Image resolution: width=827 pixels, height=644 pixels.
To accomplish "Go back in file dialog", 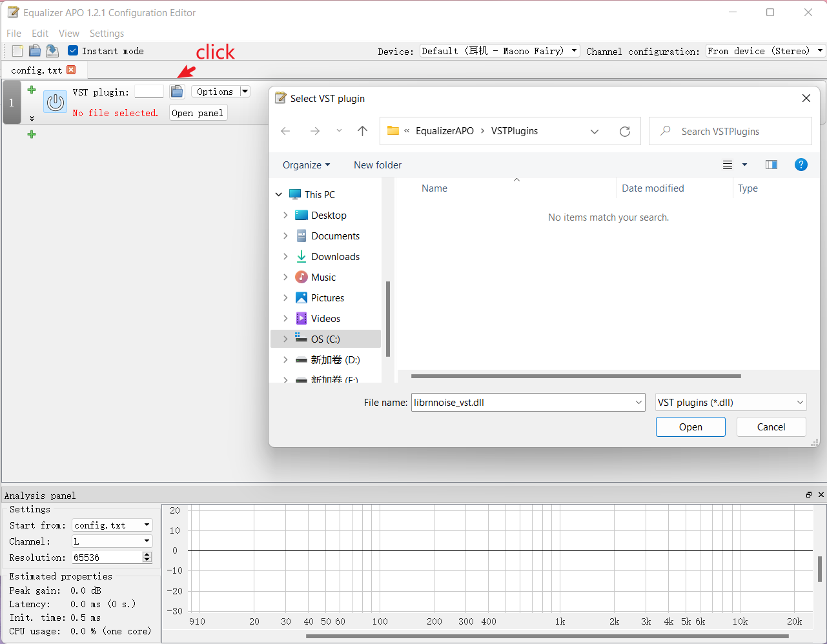I will [x=285, y=131].
